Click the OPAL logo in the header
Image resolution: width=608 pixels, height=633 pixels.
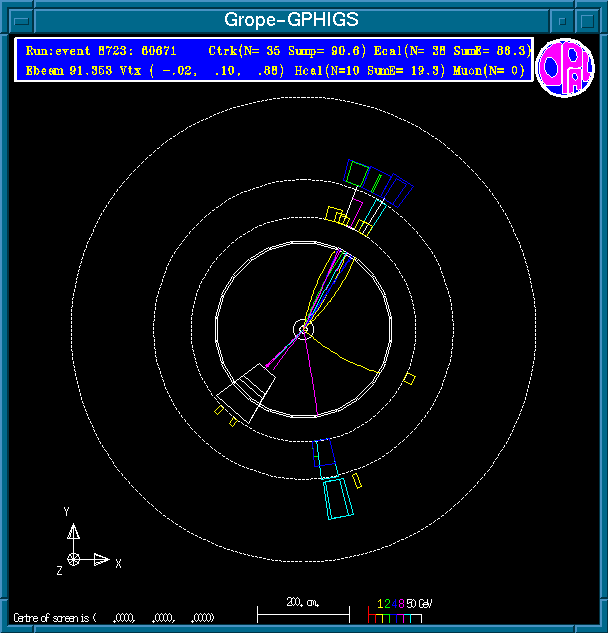pos(565,67)
